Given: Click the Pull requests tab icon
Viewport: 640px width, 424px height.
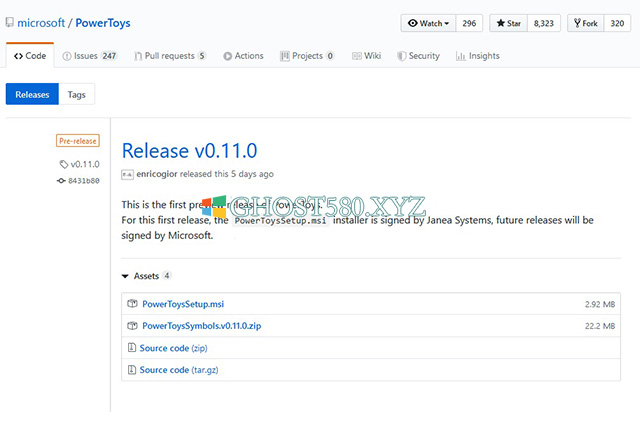Looking at the screenshot, I should (138, 56).
